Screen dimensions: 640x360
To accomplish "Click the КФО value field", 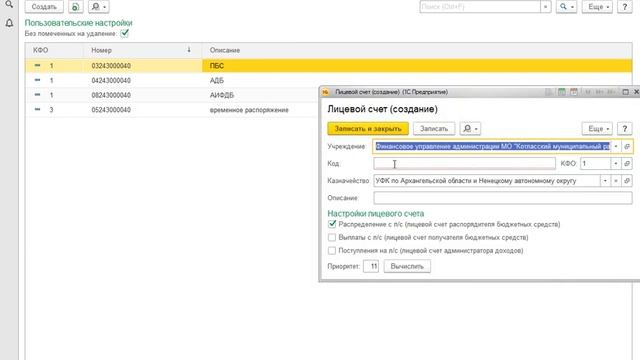I will [x=595, y=164].
